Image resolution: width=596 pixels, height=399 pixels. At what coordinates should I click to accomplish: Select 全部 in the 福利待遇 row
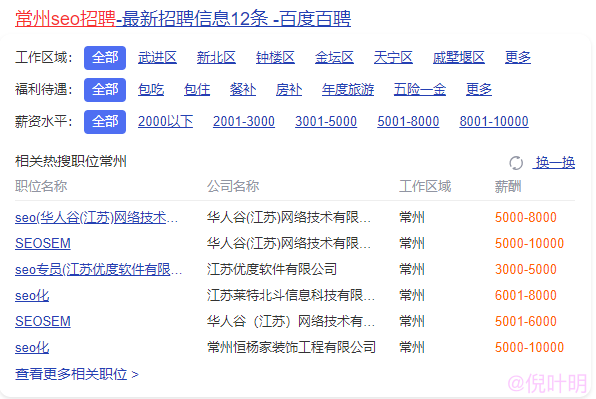tap(105, 90)
